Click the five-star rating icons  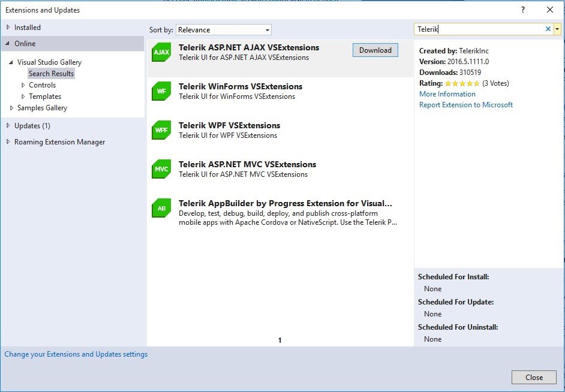click(462, 83)
